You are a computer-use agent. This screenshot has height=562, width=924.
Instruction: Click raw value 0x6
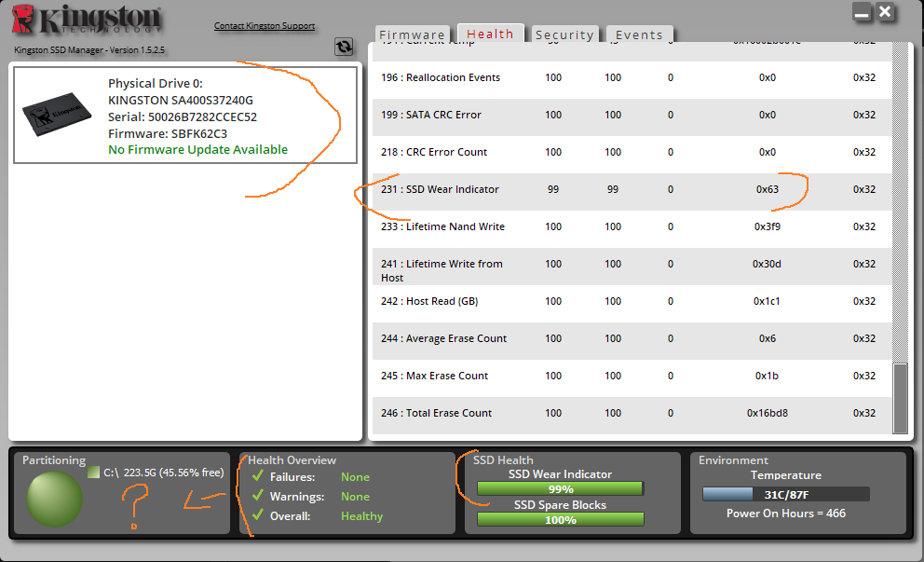tap(768, 338)
